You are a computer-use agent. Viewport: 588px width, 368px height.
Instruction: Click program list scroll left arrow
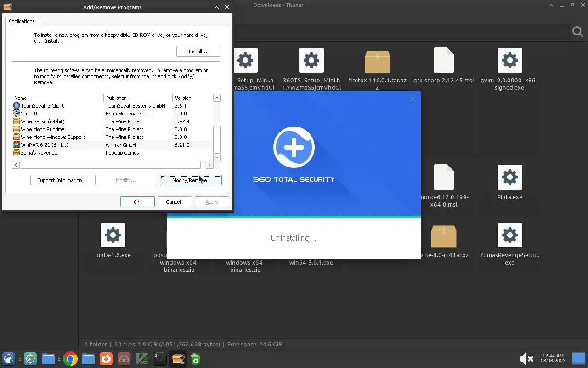tap(16, 165)
